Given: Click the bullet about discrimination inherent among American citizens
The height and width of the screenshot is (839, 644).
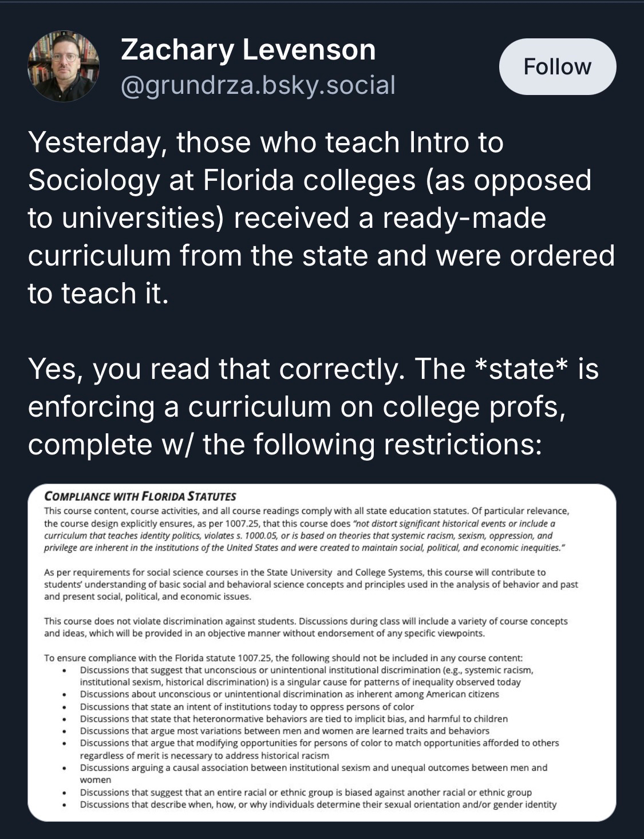Looking at the screenshot, I should point(289,694).
